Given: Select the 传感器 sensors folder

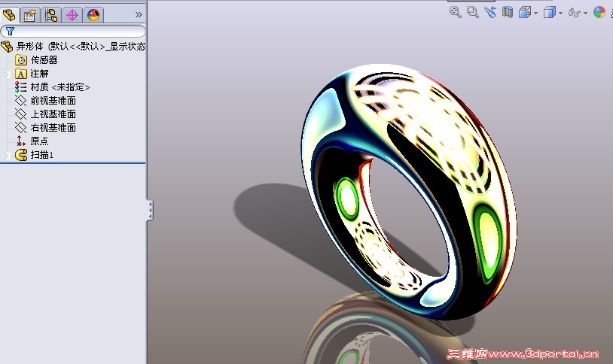Looking at the screenshot, I should pos(36,59).
